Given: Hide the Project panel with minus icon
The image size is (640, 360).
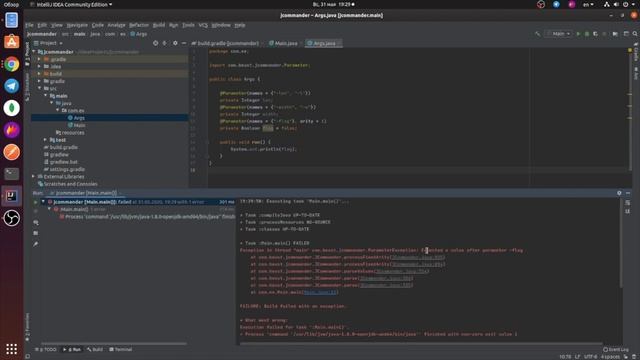Looking at the screenshot, I should click(x=184, y=43).
